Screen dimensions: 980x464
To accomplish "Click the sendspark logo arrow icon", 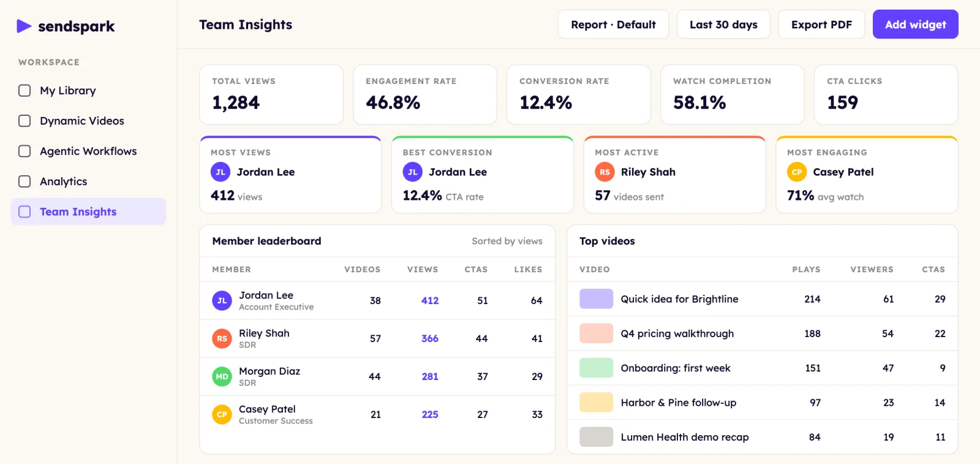I will (x=24, y=26).
